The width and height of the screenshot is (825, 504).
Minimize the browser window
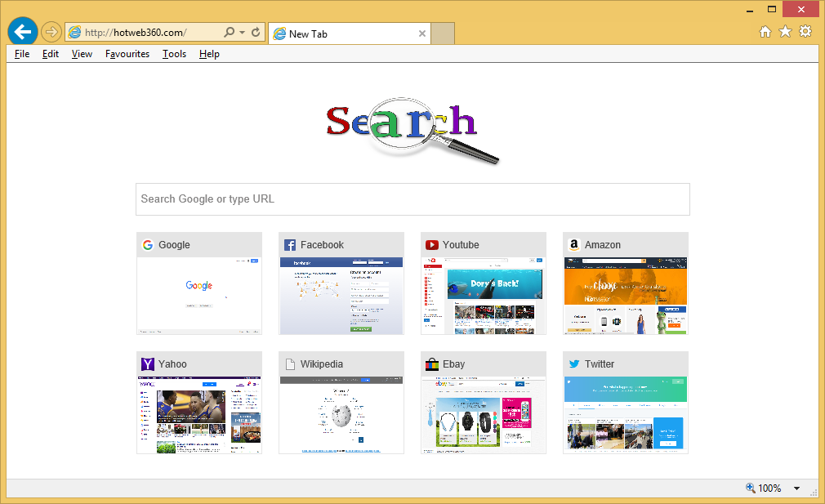click(750, 10)
